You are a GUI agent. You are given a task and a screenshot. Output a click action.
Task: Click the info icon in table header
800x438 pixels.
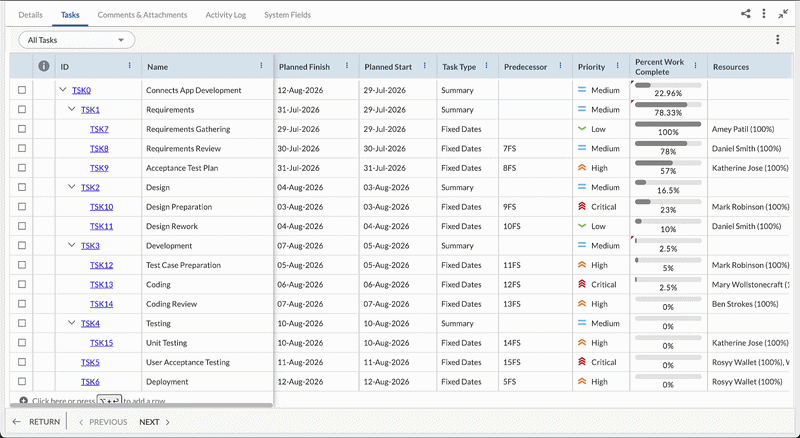(44, 66)
